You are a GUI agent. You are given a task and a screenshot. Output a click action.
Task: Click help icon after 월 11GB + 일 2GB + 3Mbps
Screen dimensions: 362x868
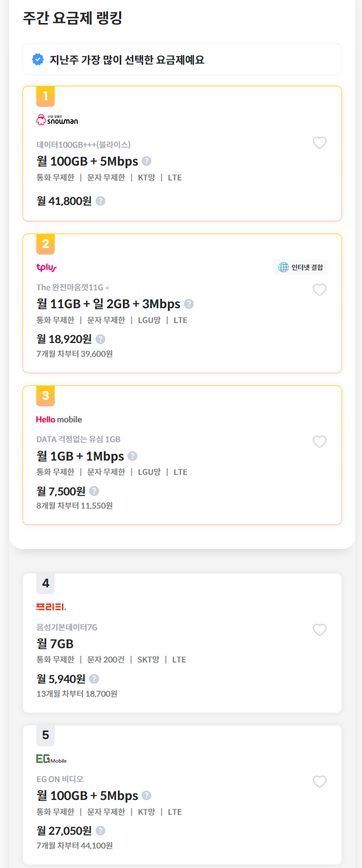(189, 304)
